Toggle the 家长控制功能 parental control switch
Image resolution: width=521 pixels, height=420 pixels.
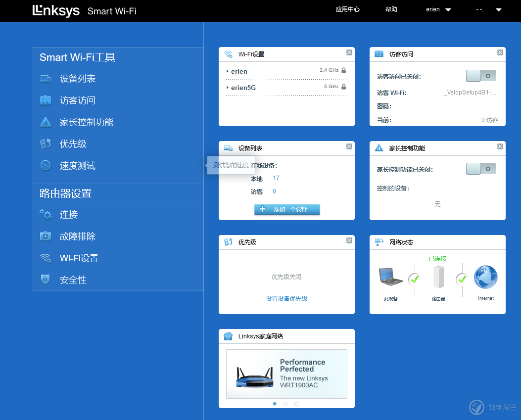pos(481,169)
